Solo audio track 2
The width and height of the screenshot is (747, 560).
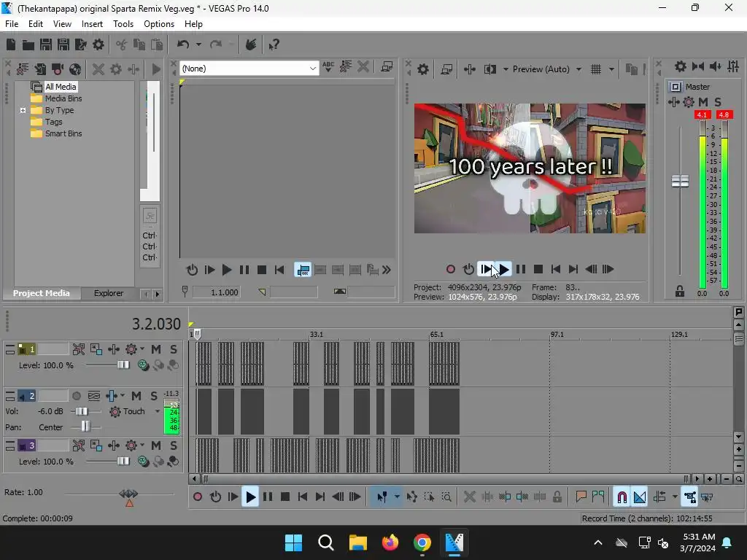(x=154, y=396)
